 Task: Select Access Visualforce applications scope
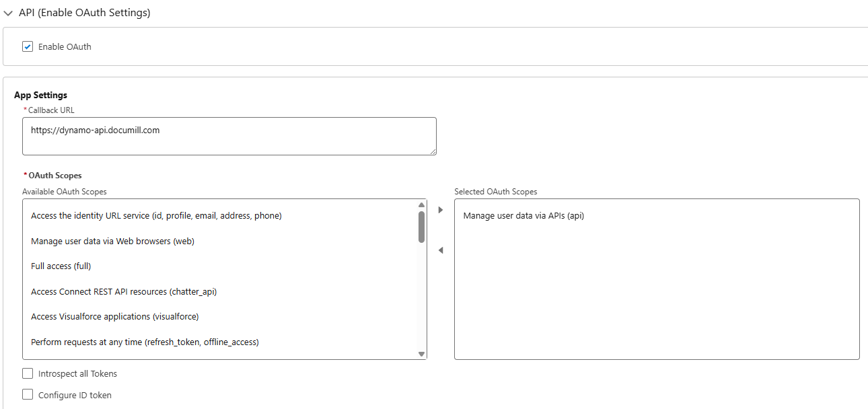coord(114,316)
